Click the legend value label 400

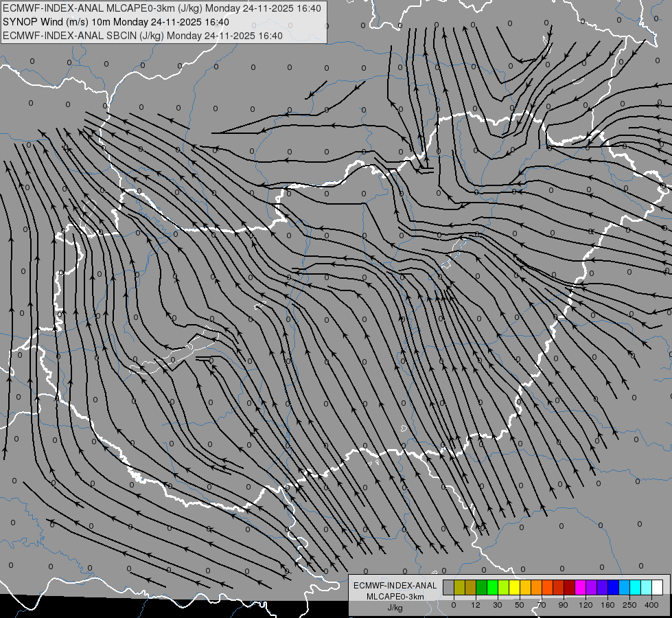click(x=651, y=605)
